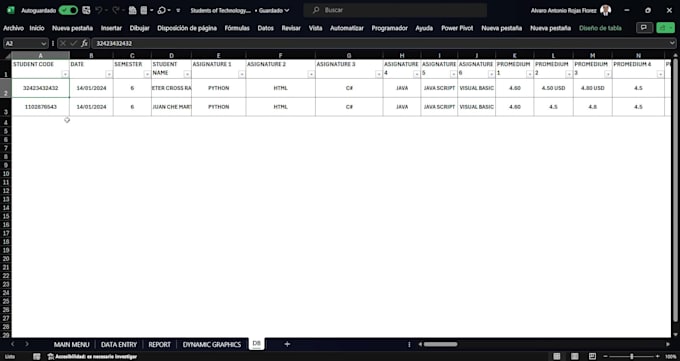Image resolution: width=680 pixels, height=361 pixels.
Task: Open the ASIGNATURE 2 filter dropdown
Action: [311, 74]
